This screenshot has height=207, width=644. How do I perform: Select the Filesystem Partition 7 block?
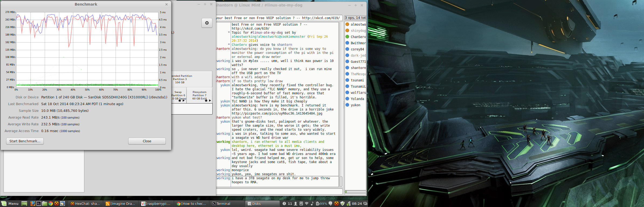[x=199, y=95]
